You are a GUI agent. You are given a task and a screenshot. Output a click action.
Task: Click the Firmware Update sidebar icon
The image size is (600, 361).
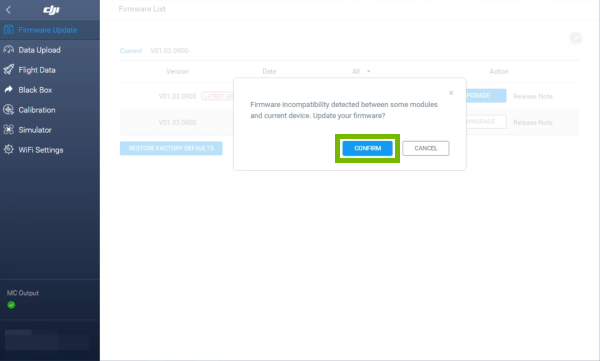8,30
